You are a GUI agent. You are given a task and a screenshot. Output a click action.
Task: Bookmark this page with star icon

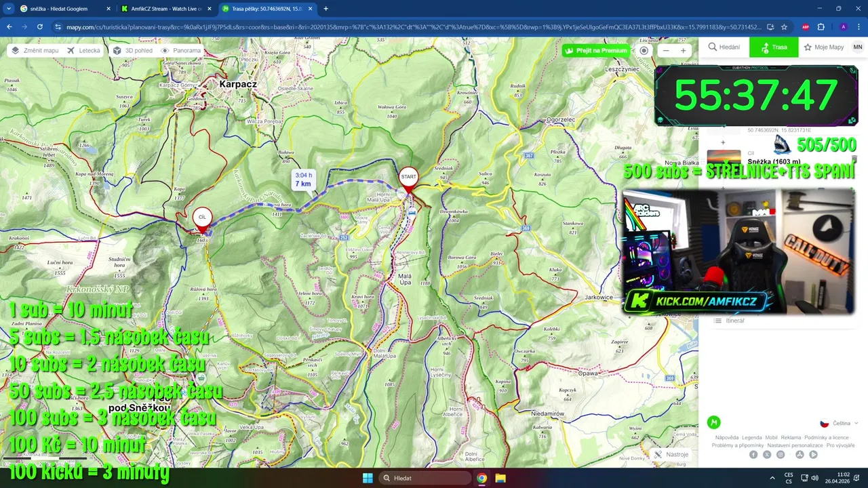coord(784,27)
